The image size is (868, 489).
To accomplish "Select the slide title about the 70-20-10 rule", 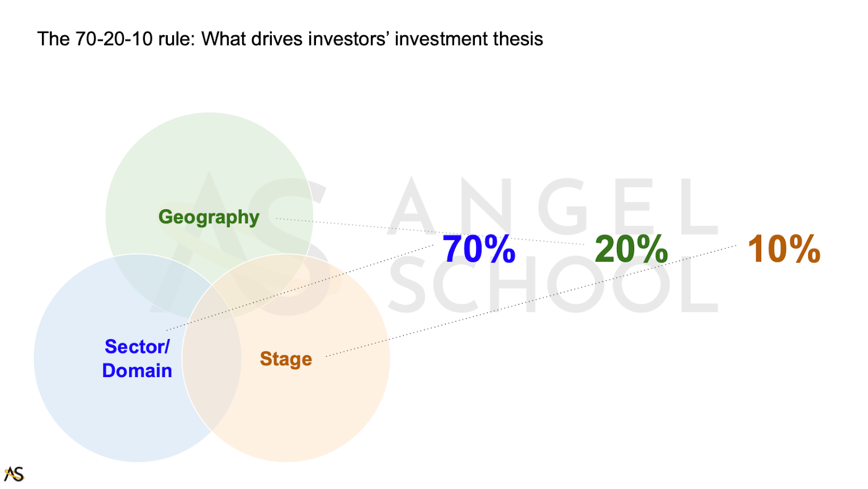I will (290, 39).
